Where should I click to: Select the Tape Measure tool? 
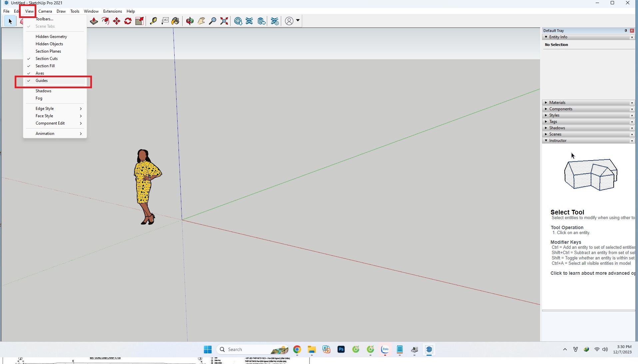pyautogui.click(x=153, y=21)
